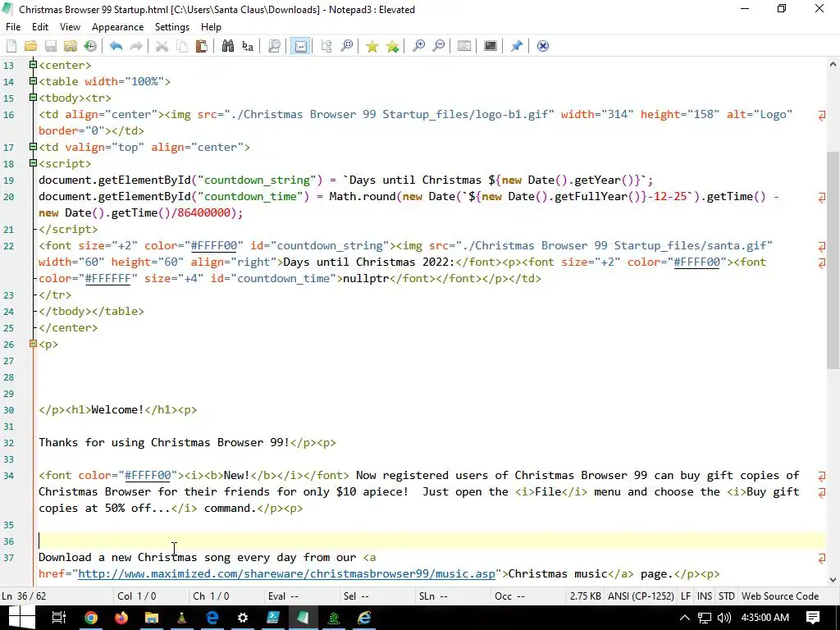Open recent file history icon
The image size is (840, 630).
point(90,46)
